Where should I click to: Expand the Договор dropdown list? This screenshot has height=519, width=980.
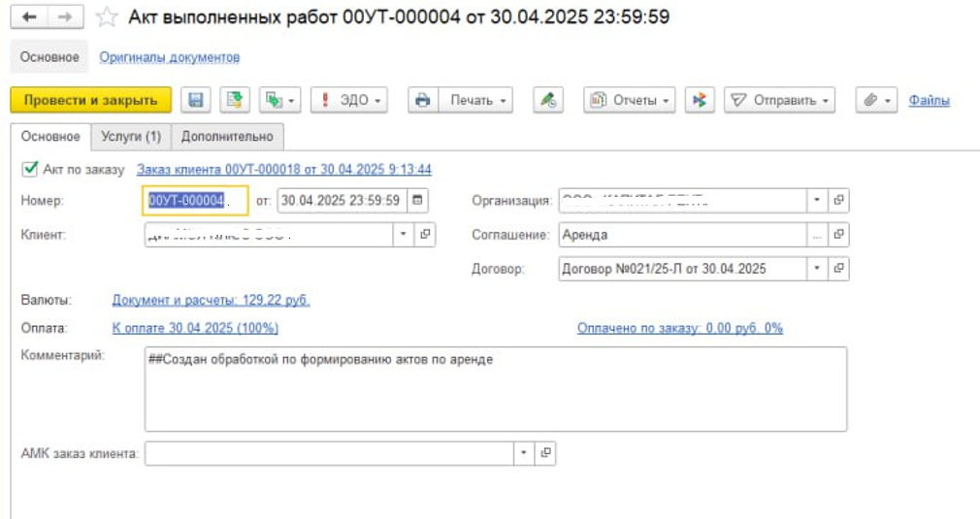point(817,268)
